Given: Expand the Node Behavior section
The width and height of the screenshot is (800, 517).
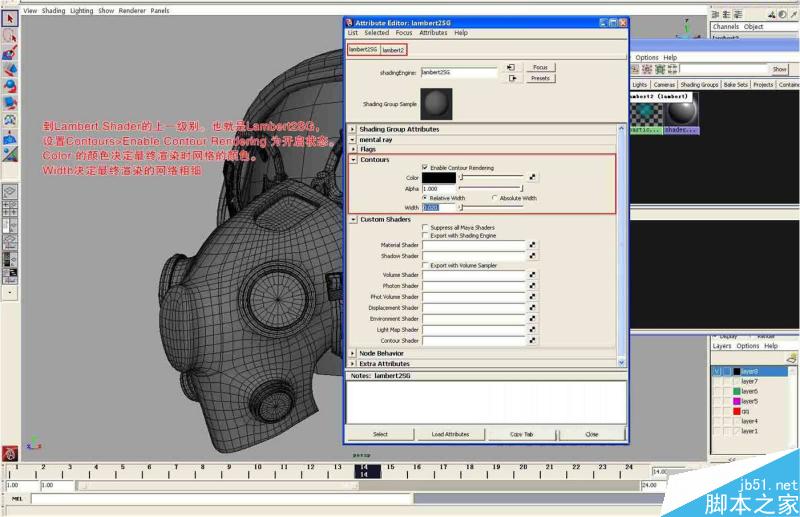Looking at the screenshot, I should click(x=353, y=353).
